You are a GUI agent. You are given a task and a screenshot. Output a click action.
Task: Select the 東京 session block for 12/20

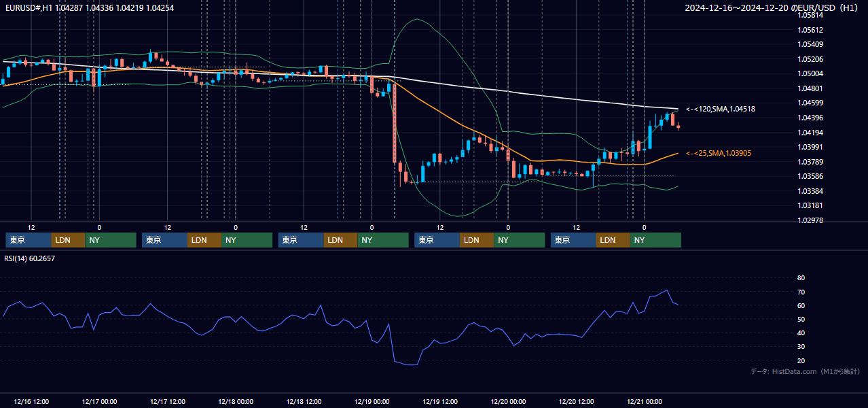[x=574, y=240]
